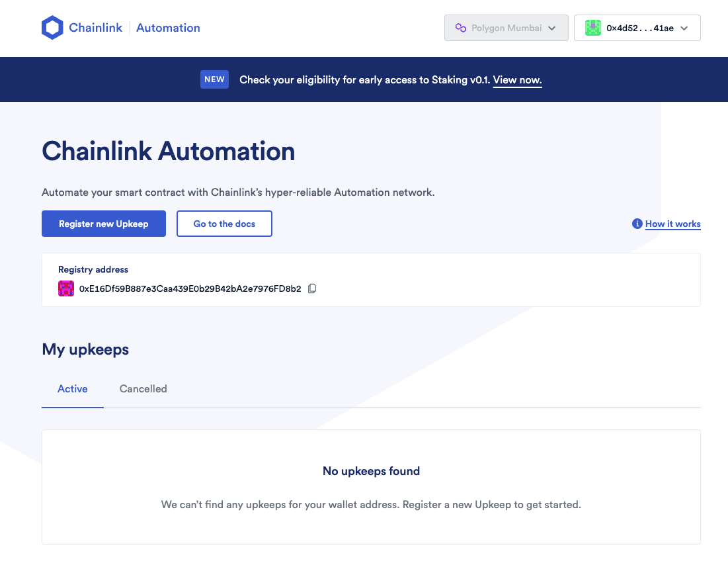Screen dimensions: 728x569
Task: Click the green wallet avatar icon
Action: 593,28
